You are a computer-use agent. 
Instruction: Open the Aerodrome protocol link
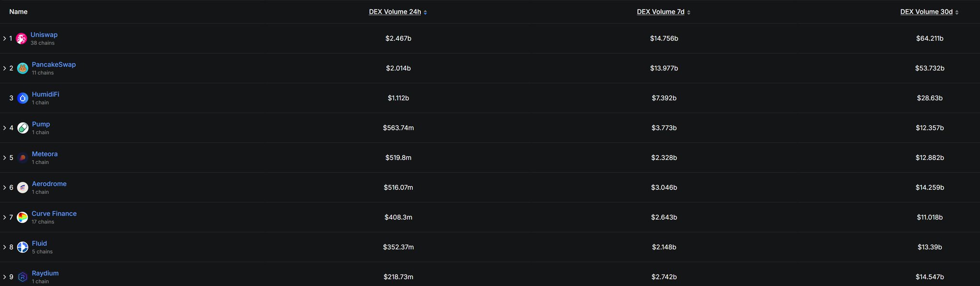pos(49,184)
